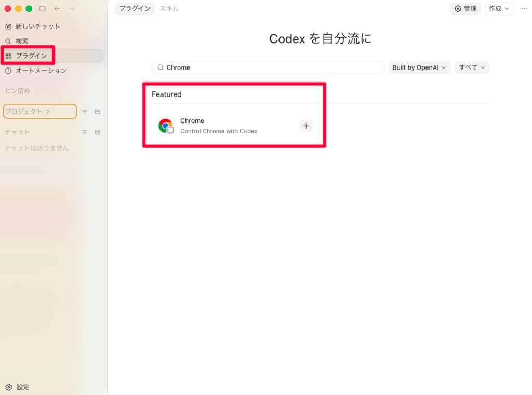
Task: Filter chats using チャット filter icon
Action: coord(85,132)
